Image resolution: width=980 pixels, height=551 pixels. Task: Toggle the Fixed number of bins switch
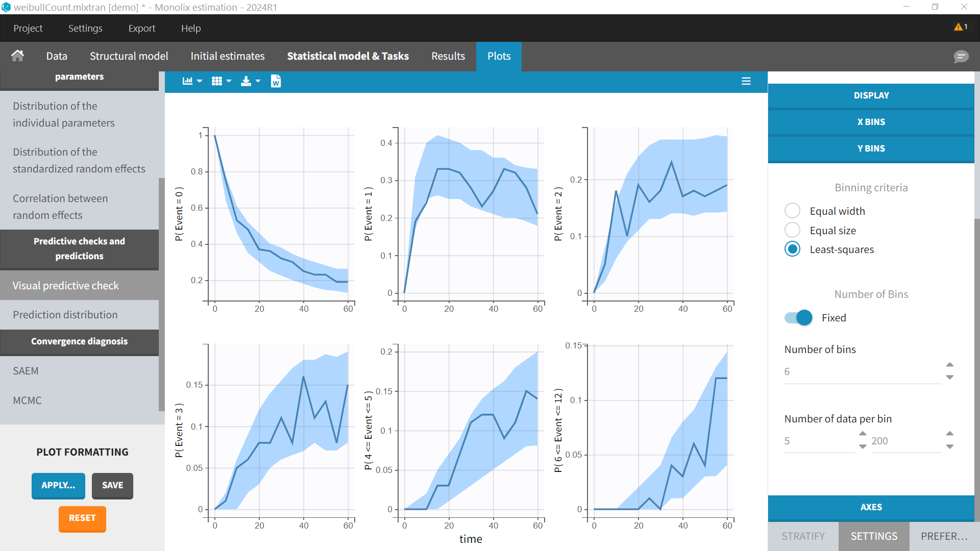[x=798, y=318]
